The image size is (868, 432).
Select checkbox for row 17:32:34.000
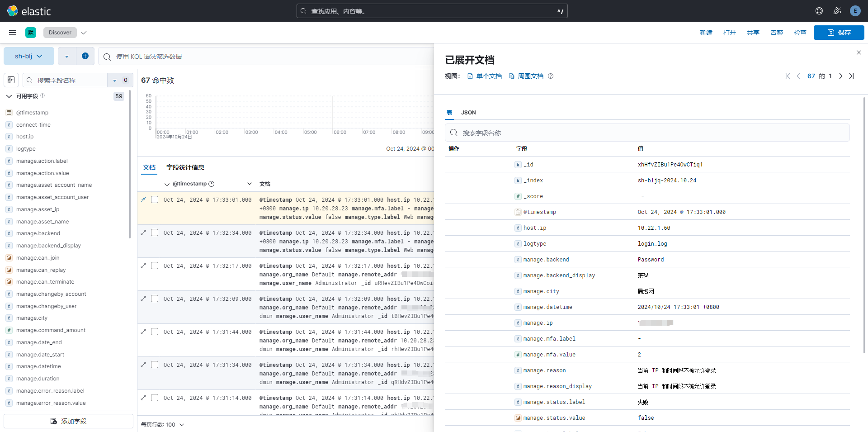155,233
